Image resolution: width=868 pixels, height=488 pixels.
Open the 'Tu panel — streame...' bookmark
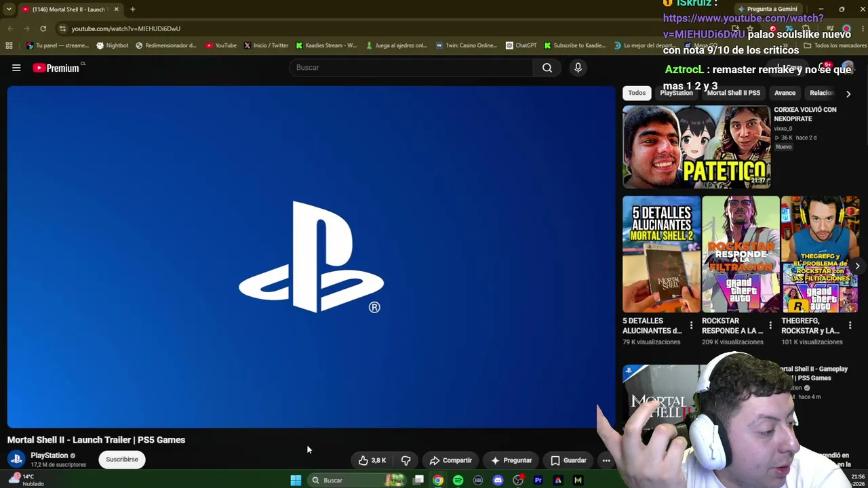coord(57,45)
